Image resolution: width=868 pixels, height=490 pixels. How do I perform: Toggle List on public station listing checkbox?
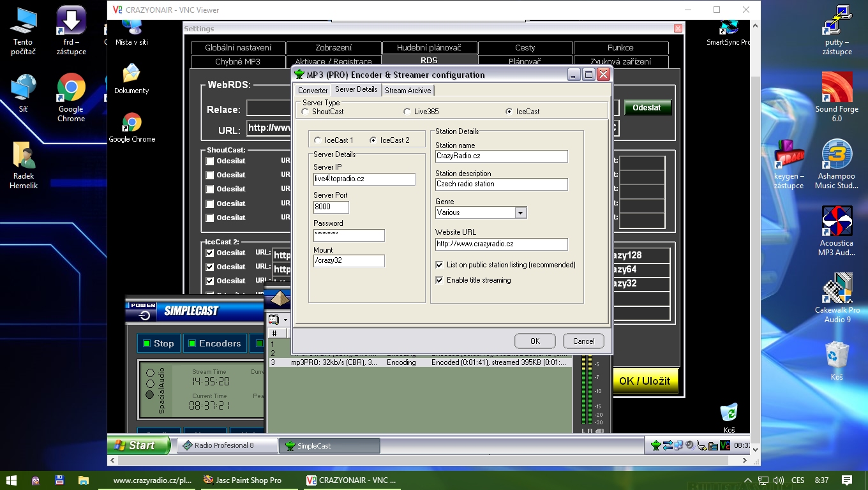point(439,265)
